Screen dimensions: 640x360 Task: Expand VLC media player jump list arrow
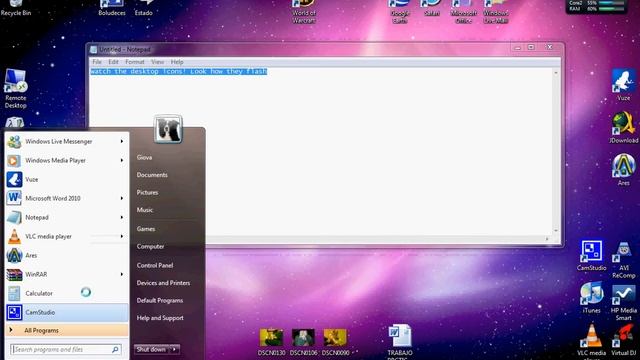pos(122,236)
